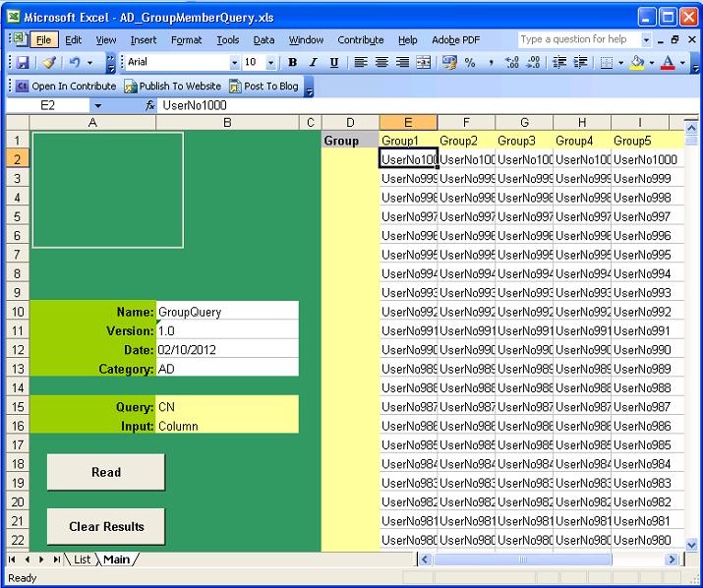Open the Data menu
The height and width of the screenshot is (588, 703).
click(264, 40)
